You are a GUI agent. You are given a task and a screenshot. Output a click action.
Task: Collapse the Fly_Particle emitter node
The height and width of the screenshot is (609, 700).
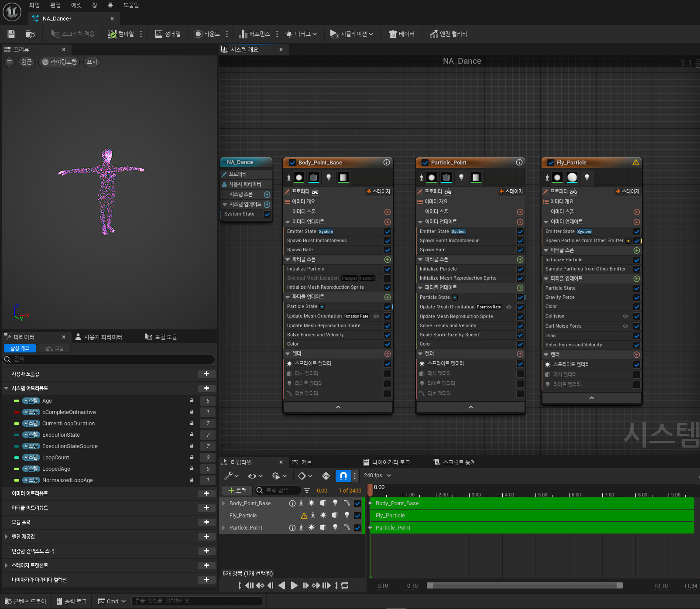tap(591, 398)
